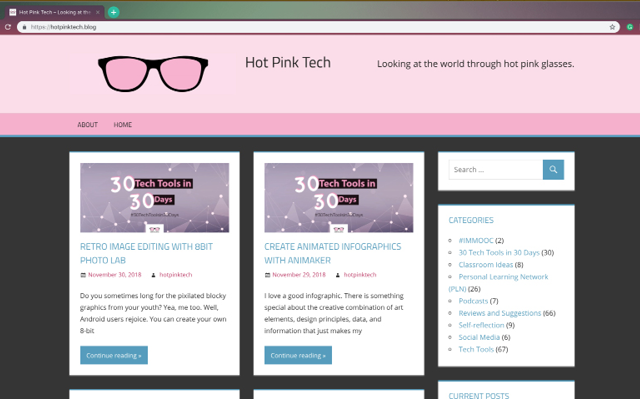Close the Hot Pink Tech tab

pos(98,12)
